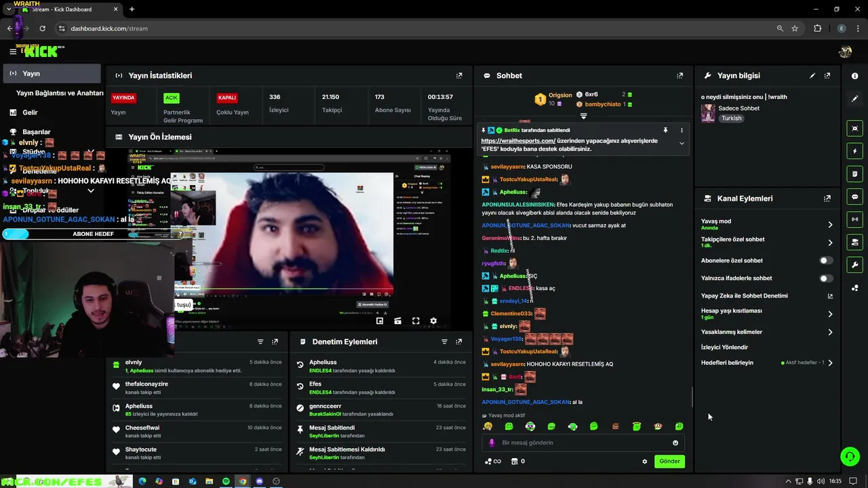Viewport: 868px width, 488px height.
Task: Reload the page with the browser refresh button
Action: pos(42,28)
